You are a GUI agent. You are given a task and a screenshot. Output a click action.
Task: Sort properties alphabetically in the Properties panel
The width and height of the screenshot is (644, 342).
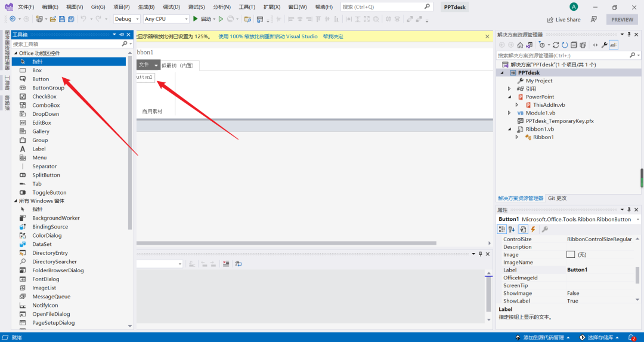click(x=512, y=229)
